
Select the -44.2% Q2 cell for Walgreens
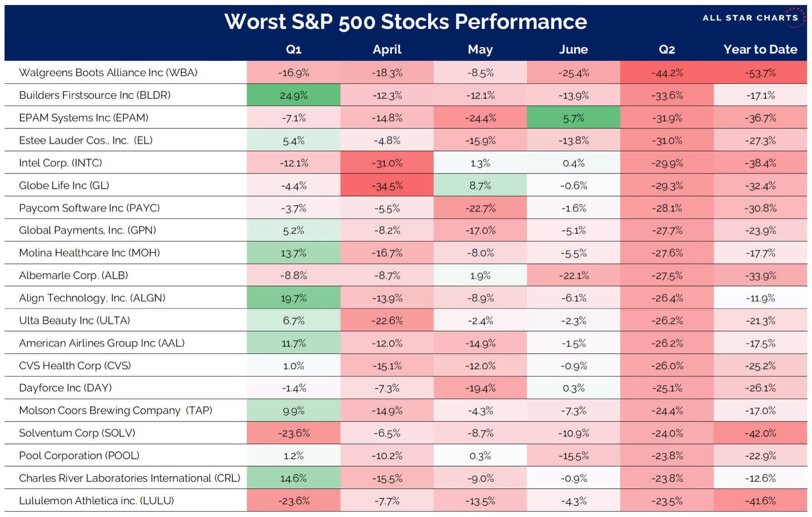(667, 73)
